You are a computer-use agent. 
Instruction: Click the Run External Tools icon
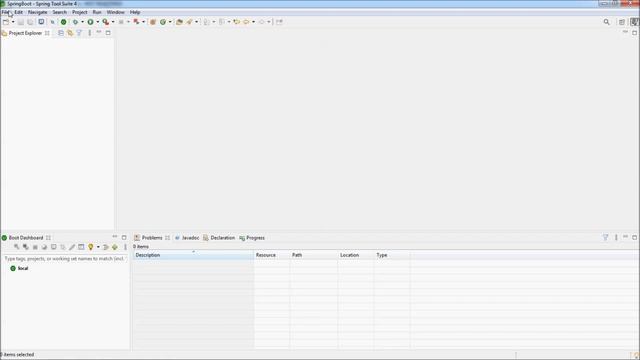(x=106, y=22)
